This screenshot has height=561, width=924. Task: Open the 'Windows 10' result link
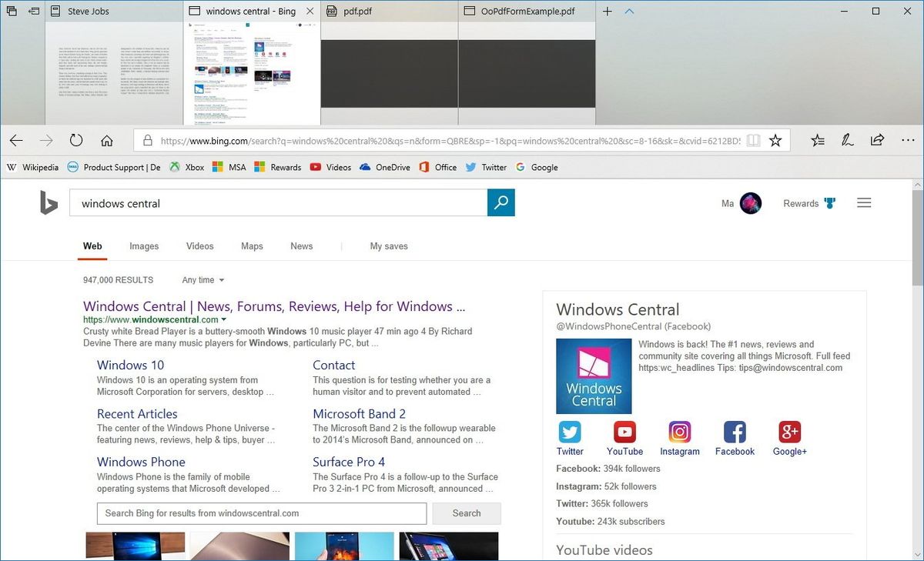tap(130, 365)
